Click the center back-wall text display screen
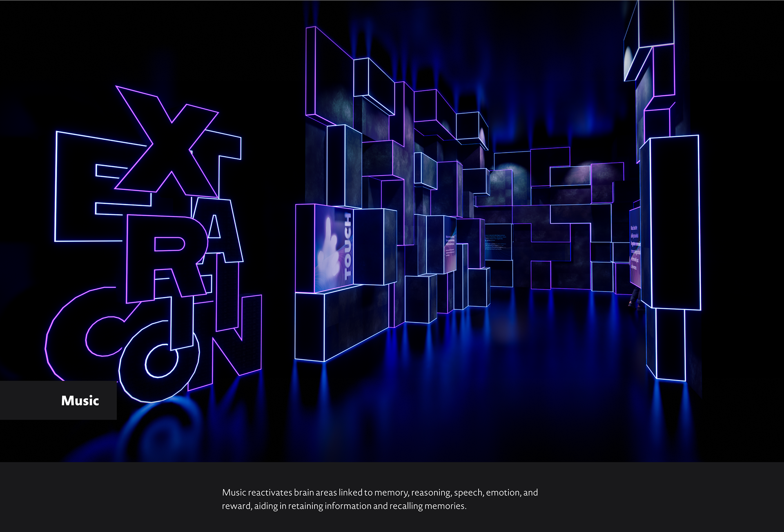 [x=498, y=242]
